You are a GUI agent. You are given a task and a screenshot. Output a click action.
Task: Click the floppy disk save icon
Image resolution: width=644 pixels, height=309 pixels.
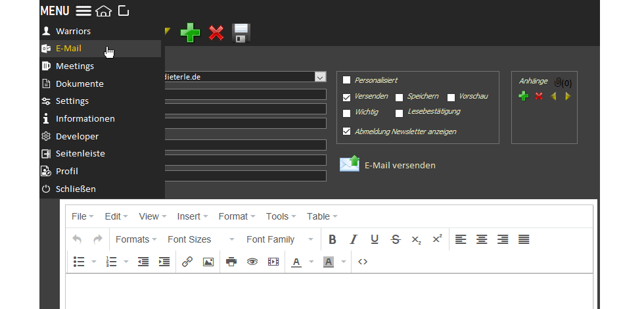click(x=241, y=33)
